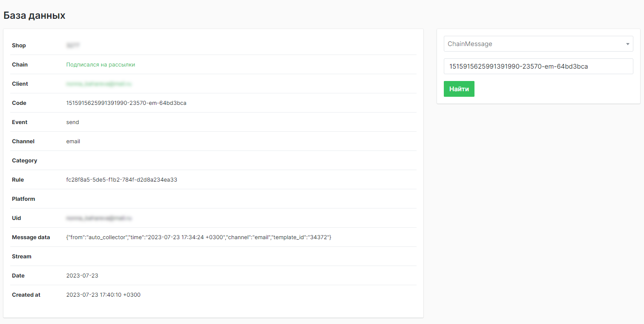
Task: Click the Rule UUID value
Action: [121, 180]
